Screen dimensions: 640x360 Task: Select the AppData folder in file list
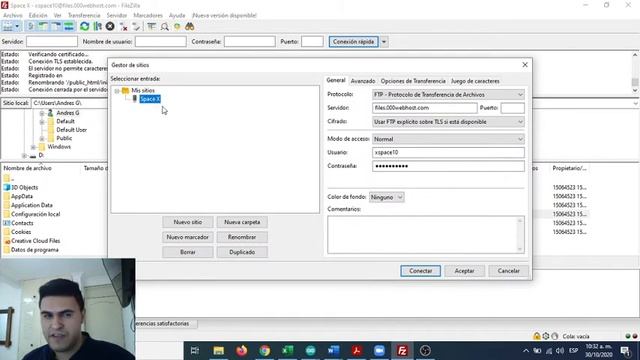pos(22,196)
